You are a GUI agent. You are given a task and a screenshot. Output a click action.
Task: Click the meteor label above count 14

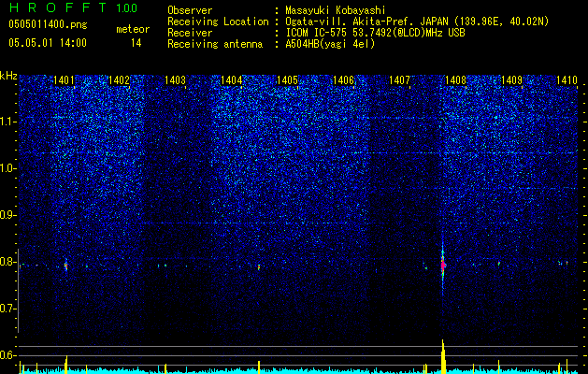[x=133, y=29]
